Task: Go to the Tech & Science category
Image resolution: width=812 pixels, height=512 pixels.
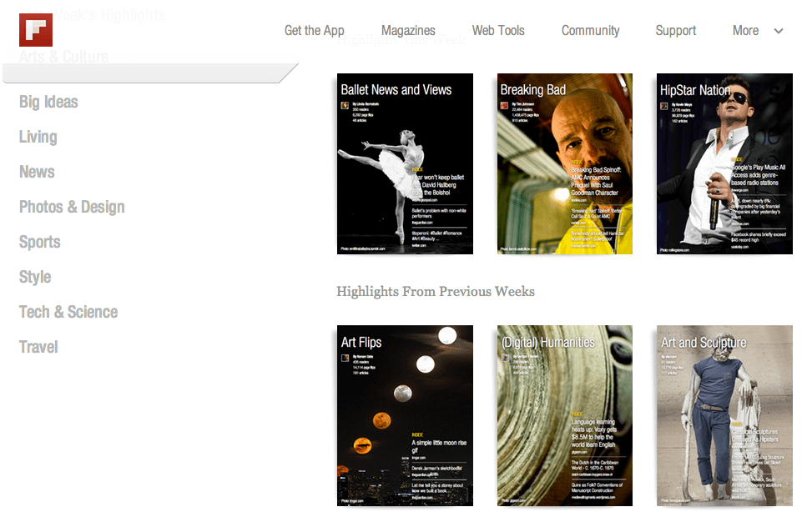Action: pos(68,312)
